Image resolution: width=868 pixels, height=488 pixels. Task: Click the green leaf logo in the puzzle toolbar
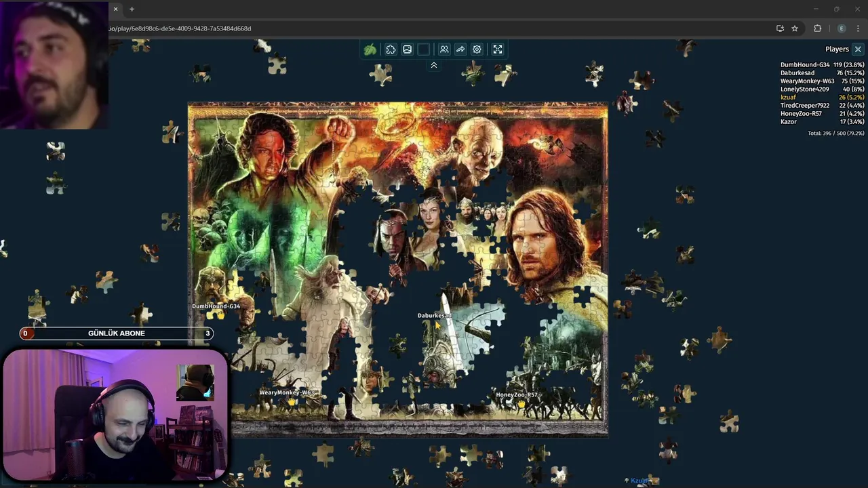pyautogui.click(x=370, y=49)
